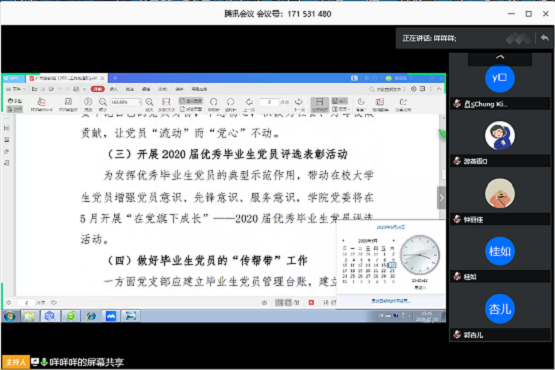The image size is (555, 370).
Task: Expand the side panel arrow beside the shared screen
Action: [441, 198]
